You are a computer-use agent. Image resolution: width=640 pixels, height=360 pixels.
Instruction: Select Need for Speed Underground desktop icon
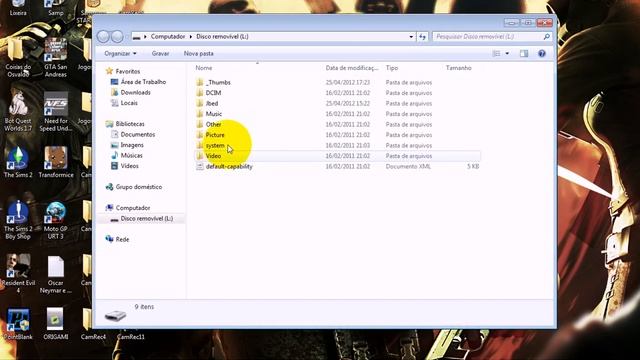click(56, 112)
